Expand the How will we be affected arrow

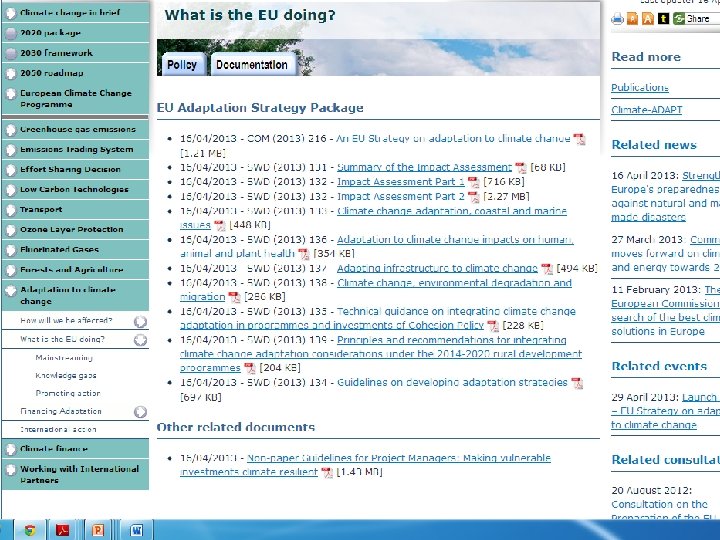[x=140, y=321]
